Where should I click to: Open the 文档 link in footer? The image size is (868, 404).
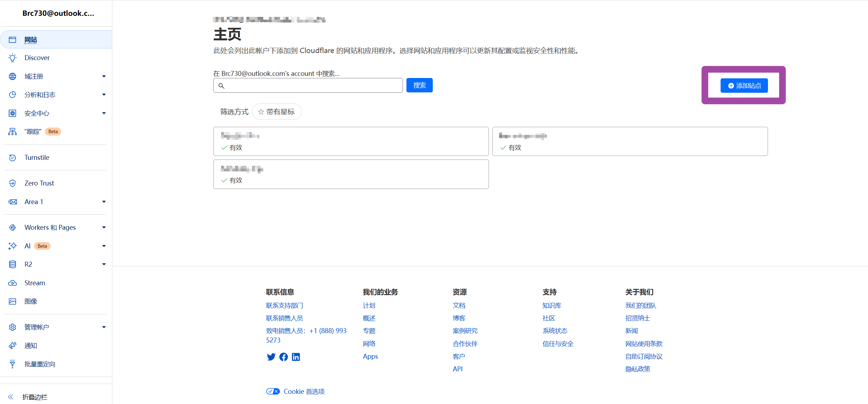(x=459, y=306)
